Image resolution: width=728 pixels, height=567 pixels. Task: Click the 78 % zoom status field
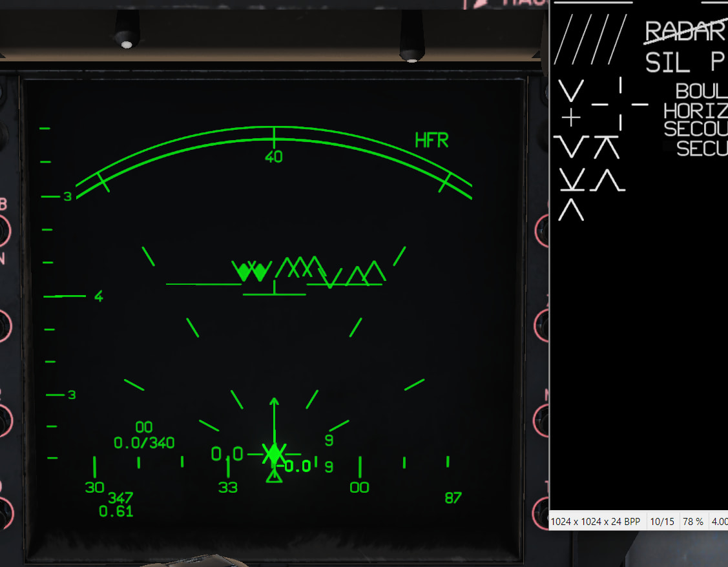(692, 521)
